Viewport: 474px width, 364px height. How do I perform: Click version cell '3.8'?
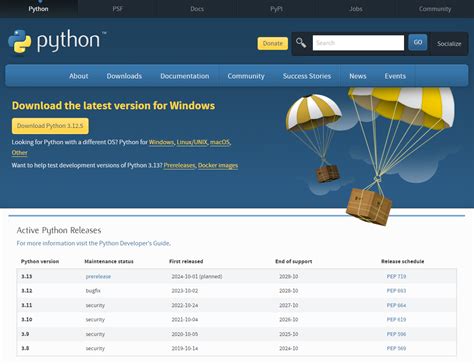click(x=25, y=348)
